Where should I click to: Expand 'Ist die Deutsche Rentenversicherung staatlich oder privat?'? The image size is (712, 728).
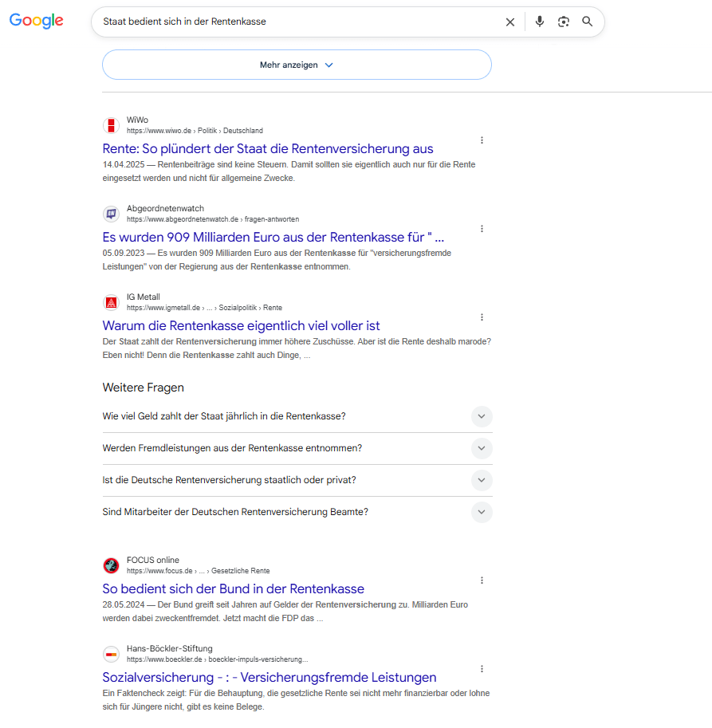pyautogui.click(x=297, y=480)
